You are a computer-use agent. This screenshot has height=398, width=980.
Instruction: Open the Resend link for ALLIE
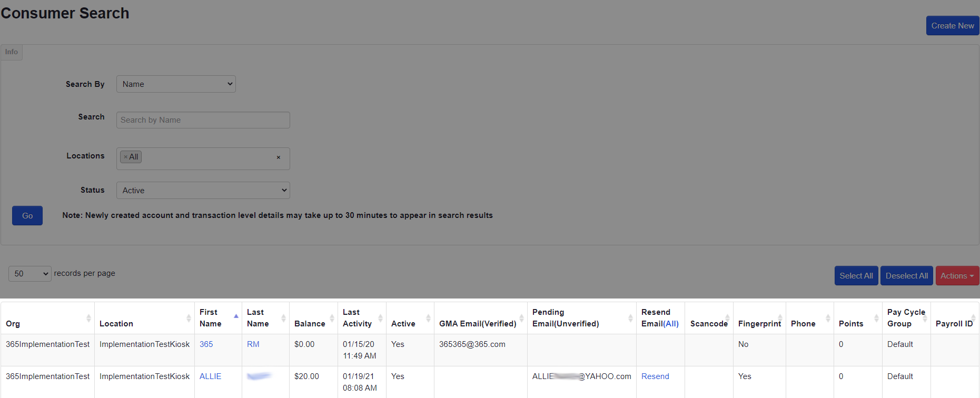click(655, 376)
